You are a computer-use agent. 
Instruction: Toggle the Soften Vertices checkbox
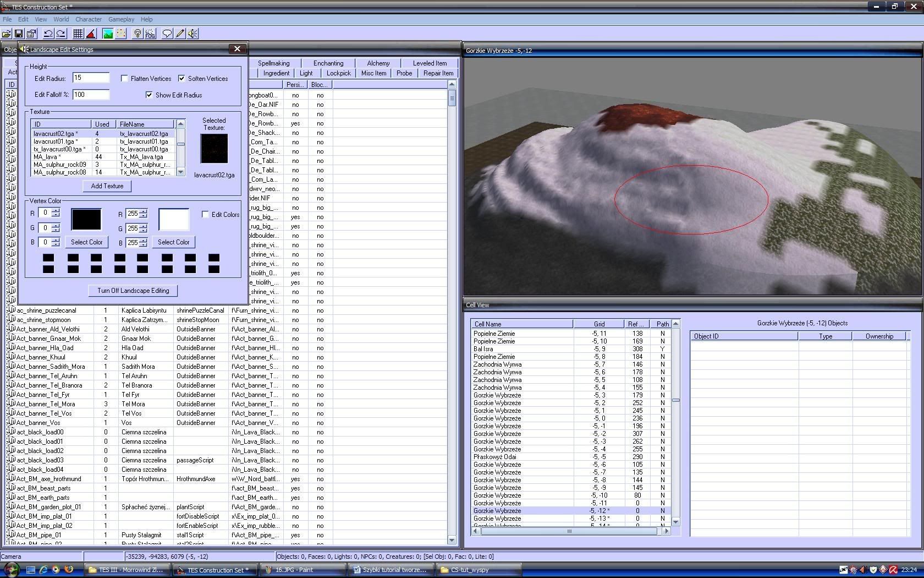click(x=182, y=79)
